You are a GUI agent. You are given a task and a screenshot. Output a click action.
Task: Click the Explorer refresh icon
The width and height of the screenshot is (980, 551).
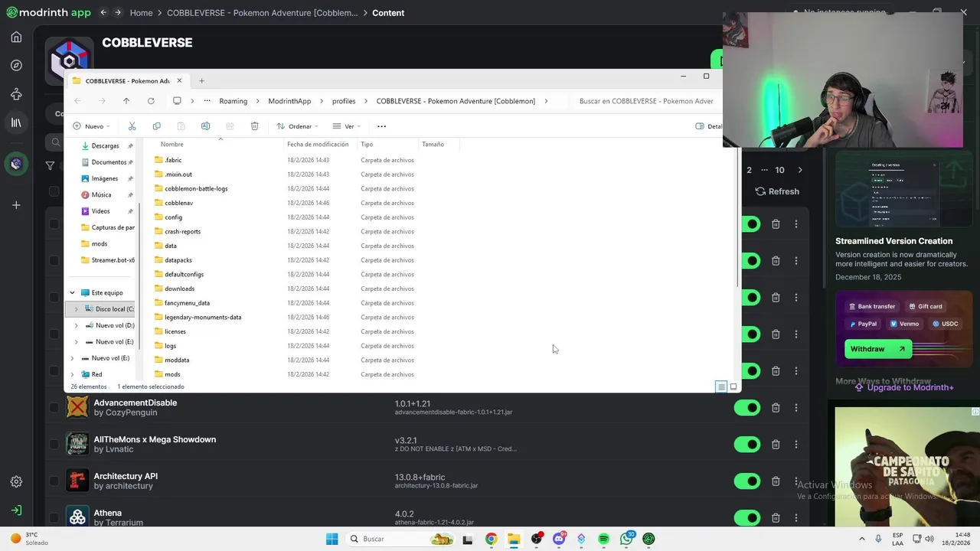pos(151,101)
